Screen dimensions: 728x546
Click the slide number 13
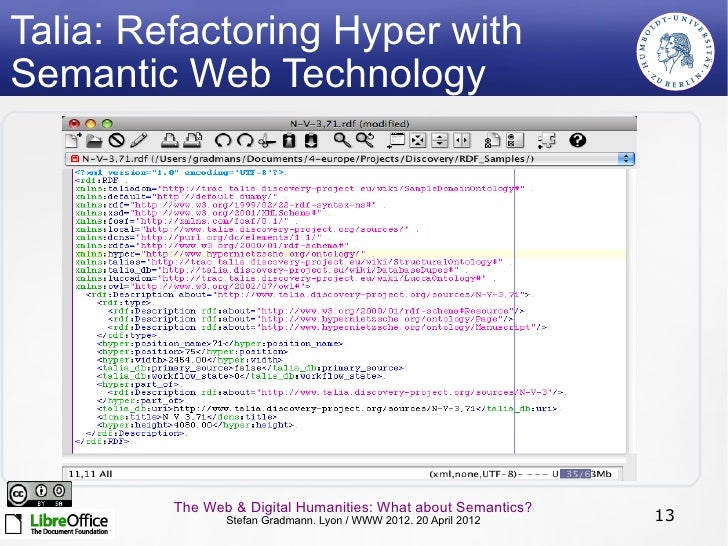664,515
